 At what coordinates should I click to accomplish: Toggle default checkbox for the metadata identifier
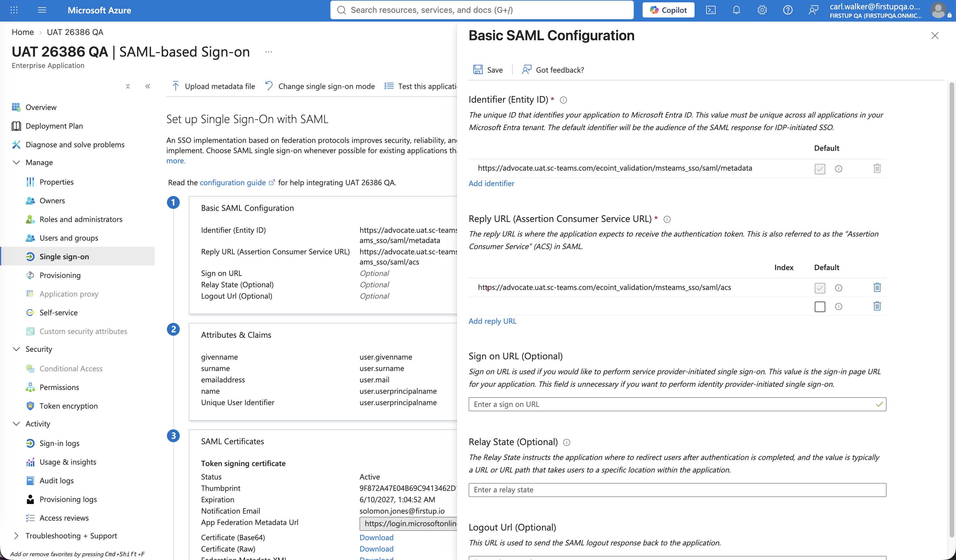[x=820, y=169]
